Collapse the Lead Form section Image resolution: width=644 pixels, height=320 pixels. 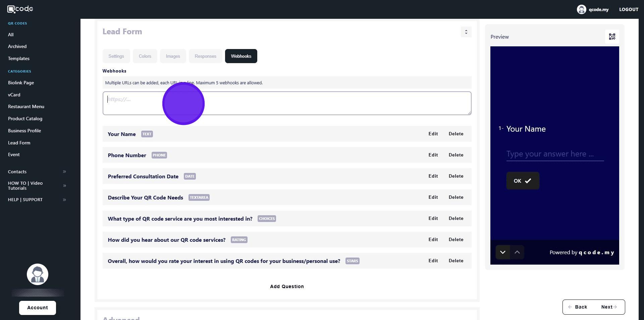click(466, 32)
